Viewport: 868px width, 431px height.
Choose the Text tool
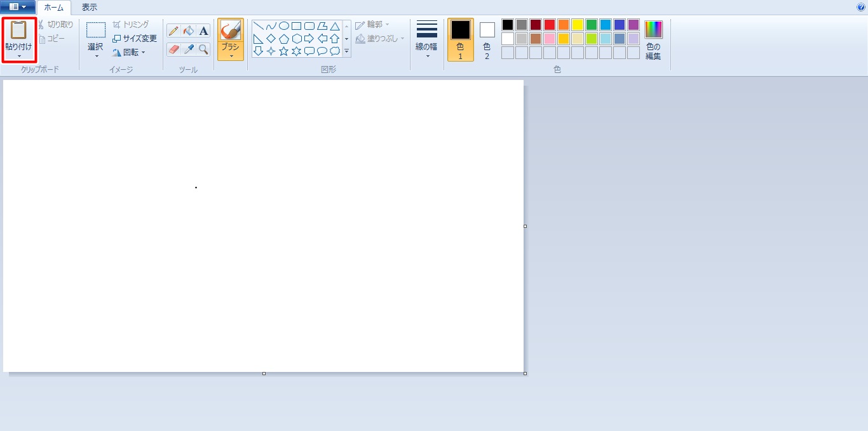(203, 31)
